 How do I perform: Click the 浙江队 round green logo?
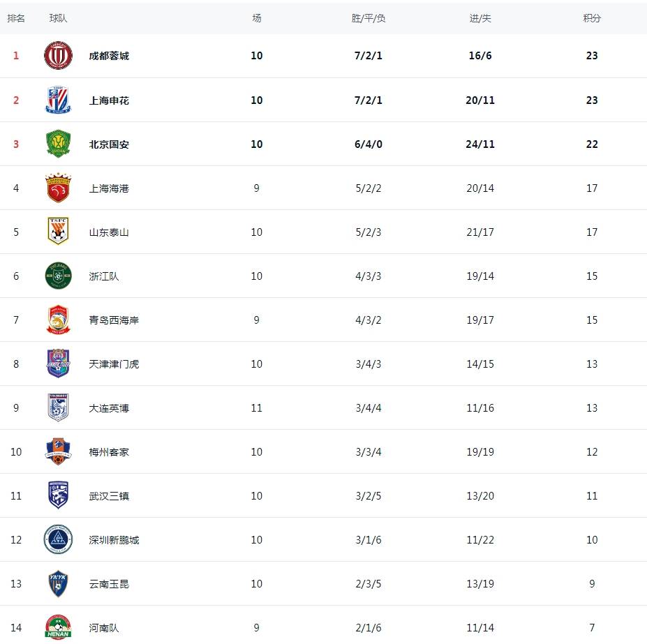point(58,276)
